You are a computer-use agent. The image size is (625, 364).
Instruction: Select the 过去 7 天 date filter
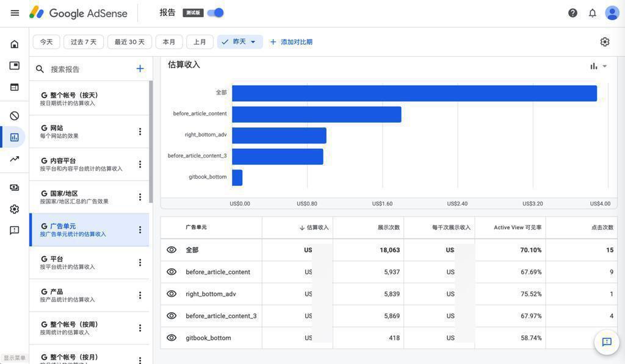point(84,42)
